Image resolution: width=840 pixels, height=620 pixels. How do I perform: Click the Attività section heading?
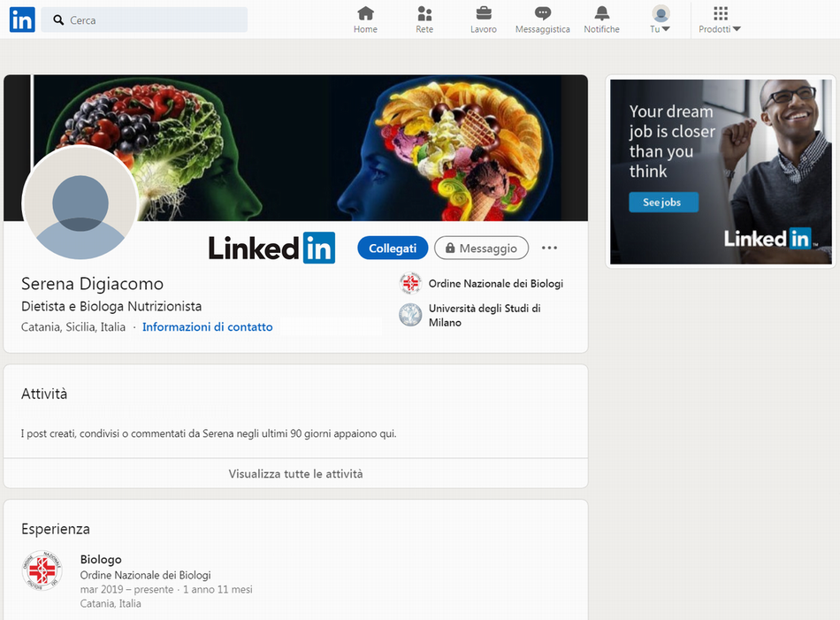pos(44,394)
